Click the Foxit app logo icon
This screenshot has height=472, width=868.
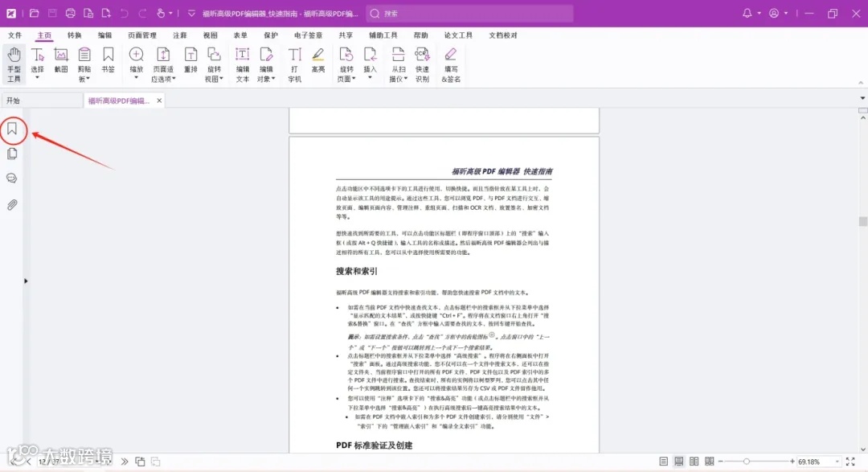click(x=11, y=14)
